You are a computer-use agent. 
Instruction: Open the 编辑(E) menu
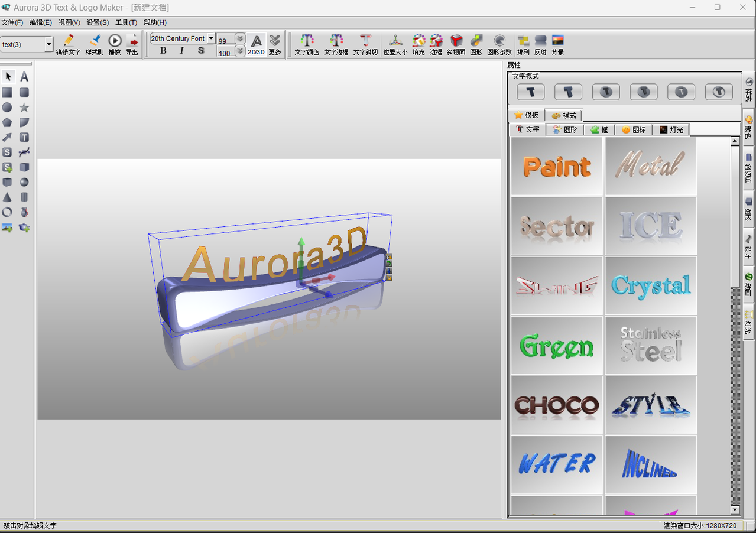point(41,22)
